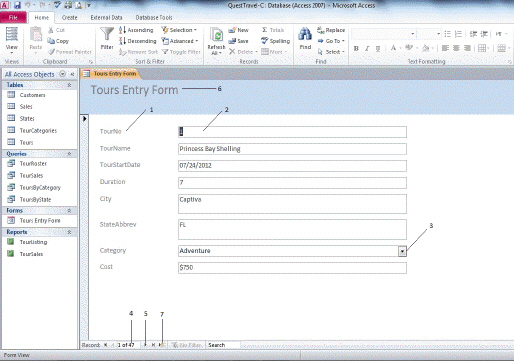Click the new blank record navigation button

click(x=162, y=345)
